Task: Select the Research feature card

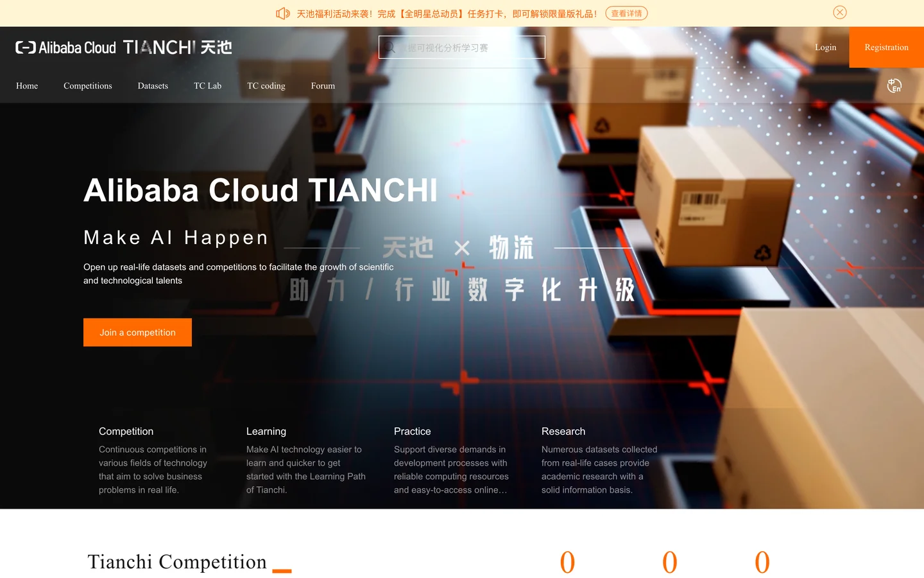Action: (600, 460)
